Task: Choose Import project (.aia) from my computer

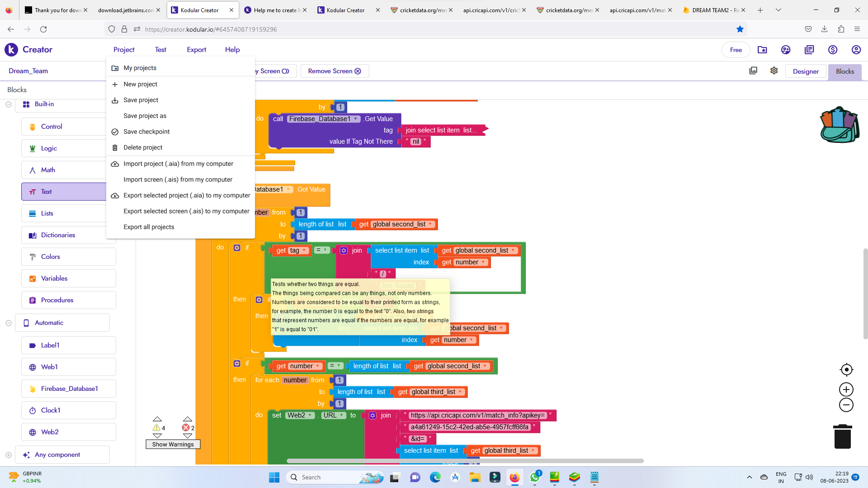Action: (180, 164)
